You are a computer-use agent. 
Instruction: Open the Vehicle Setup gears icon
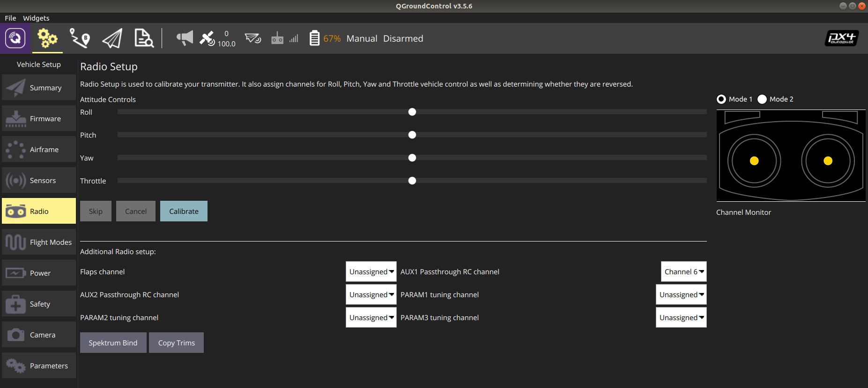click(47, 38)
